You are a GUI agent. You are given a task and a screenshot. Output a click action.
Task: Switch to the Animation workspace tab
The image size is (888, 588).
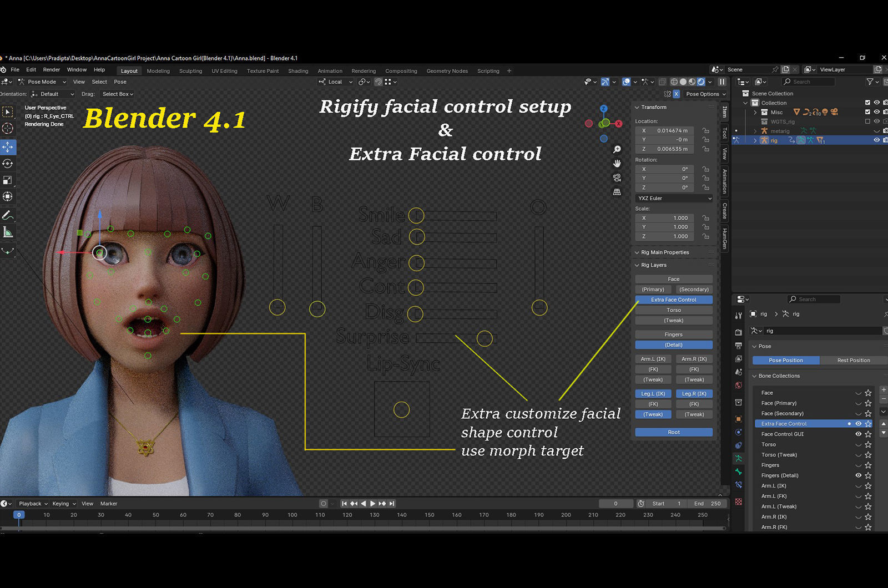click(x=330, y=71)
